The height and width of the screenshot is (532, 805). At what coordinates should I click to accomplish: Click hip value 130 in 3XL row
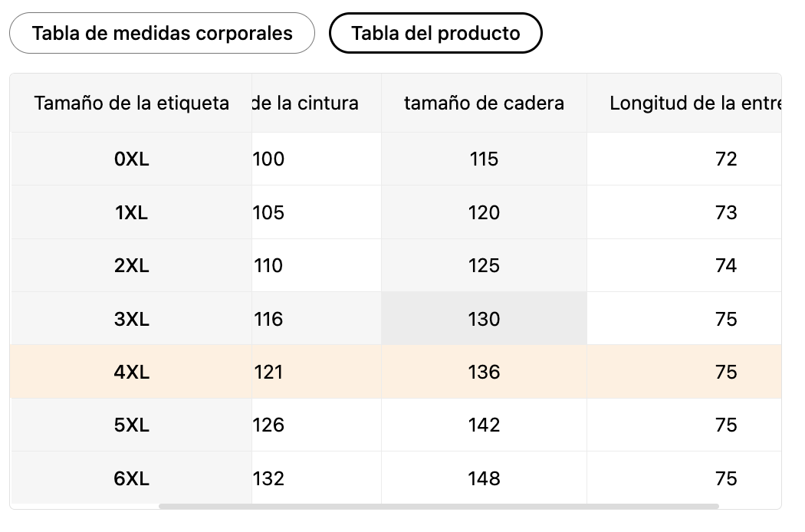(484, 319)
